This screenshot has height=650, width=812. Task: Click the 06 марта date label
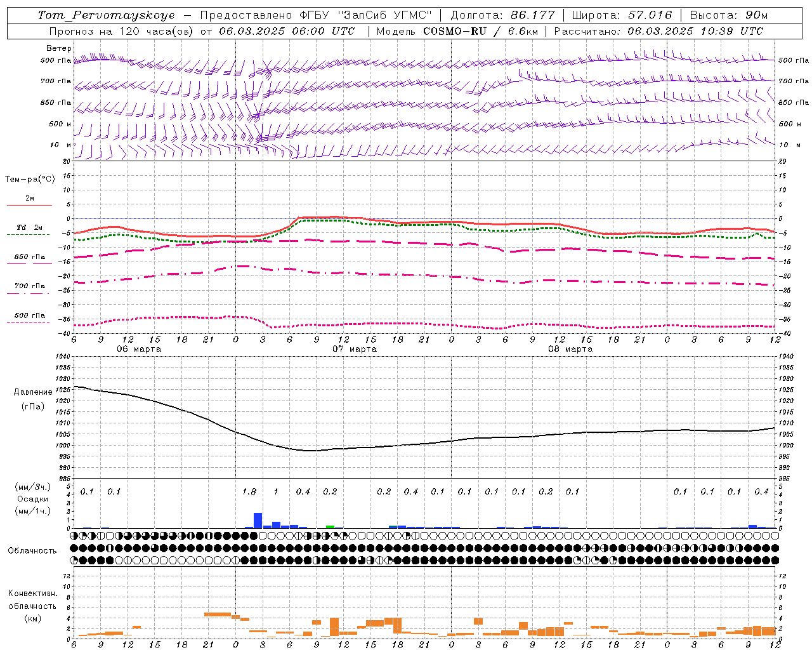(x=139, y=349)
